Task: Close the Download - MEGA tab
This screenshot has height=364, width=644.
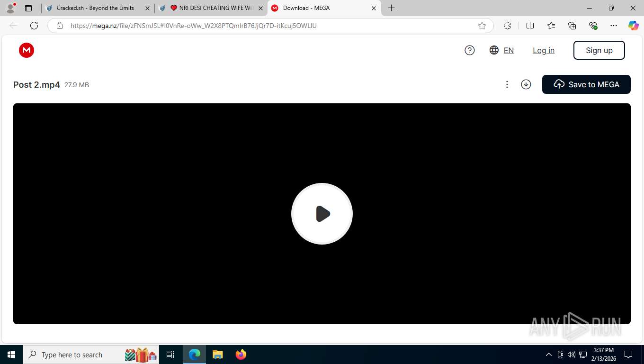Action: [374, 8]
